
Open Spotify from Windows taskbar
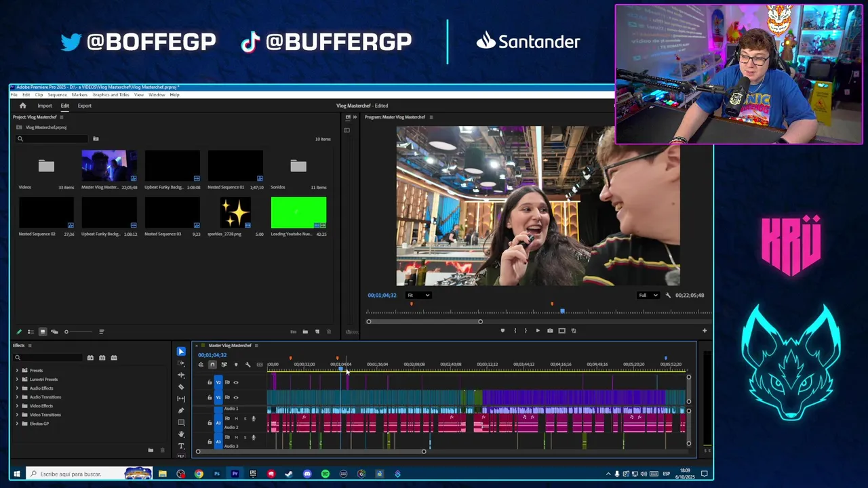(x=325, y=474)
